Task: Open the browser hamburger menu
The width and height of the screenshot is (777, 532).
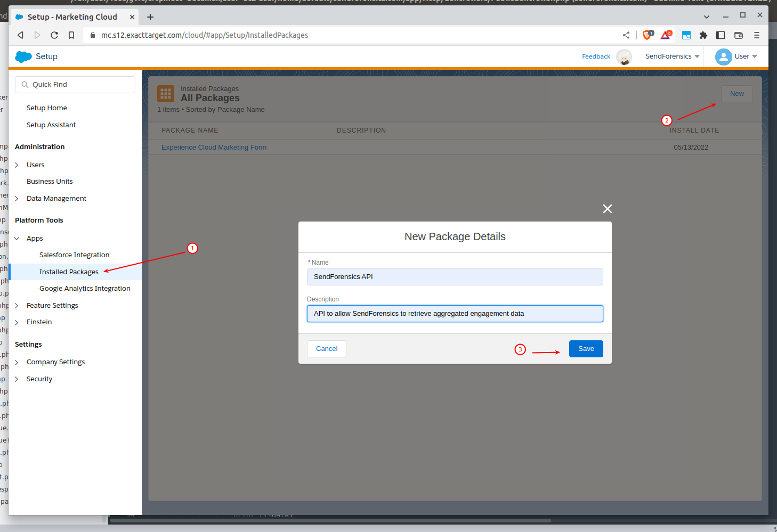Action: [x=757, y=35]
